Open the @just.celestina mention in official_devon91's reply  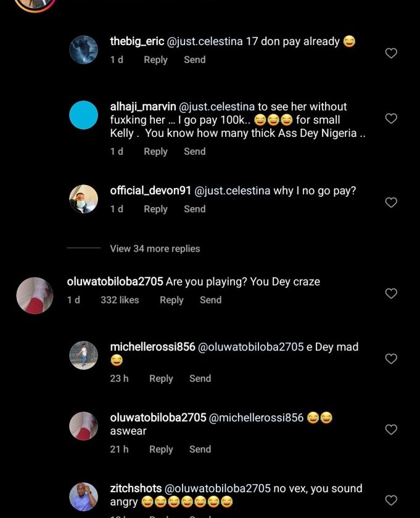tap(233, 191)
